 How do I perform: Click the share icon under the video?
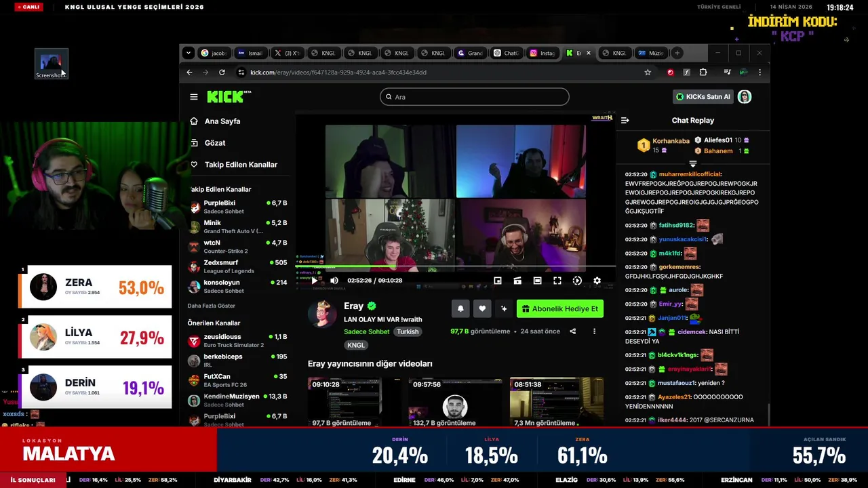572,331
